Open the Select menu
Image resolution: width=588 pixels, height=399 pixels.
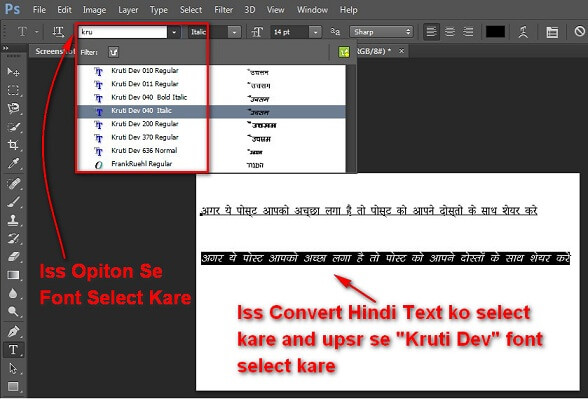191,10
